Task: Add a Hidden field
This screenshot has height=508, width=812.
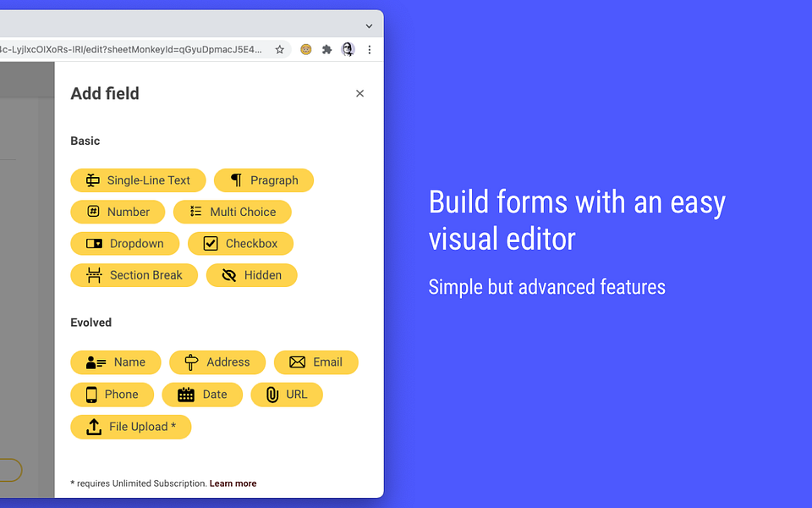Action: tap(252, 275)
